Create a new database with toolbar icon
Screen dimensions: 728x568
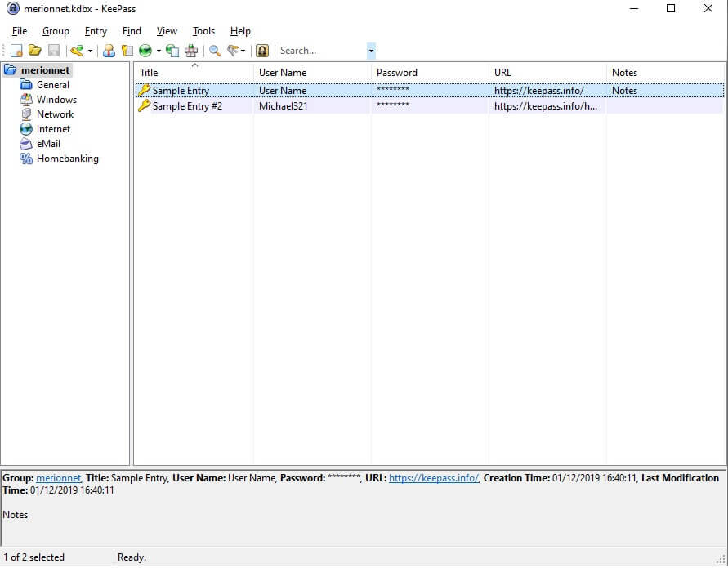[16, 51]
